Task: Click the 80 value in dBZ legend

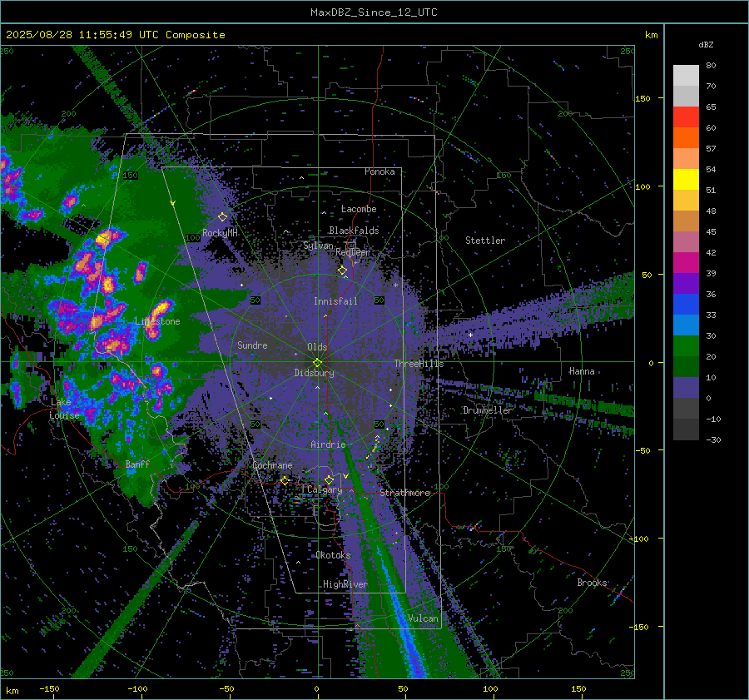Action: [x=711, y=66]
